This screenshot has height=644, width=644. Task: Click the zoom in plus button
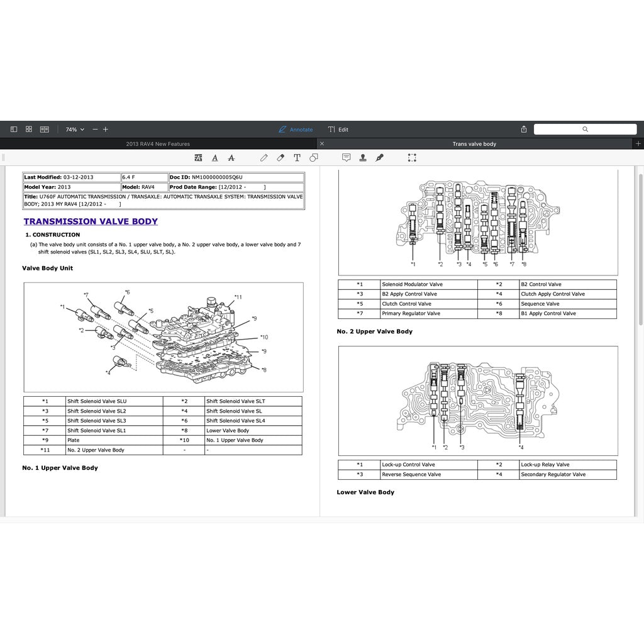(x=106, y=130)
